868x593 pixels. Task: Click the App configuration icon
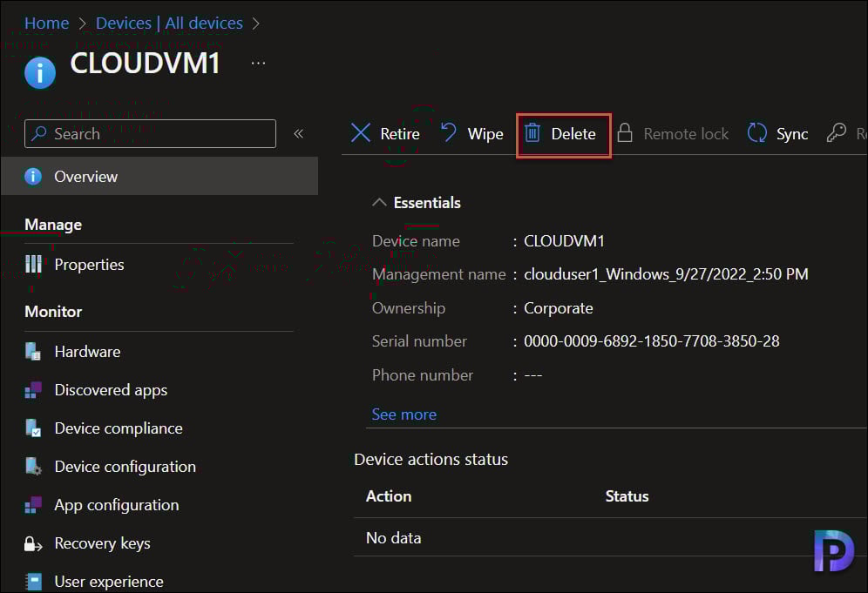[33, 505]
